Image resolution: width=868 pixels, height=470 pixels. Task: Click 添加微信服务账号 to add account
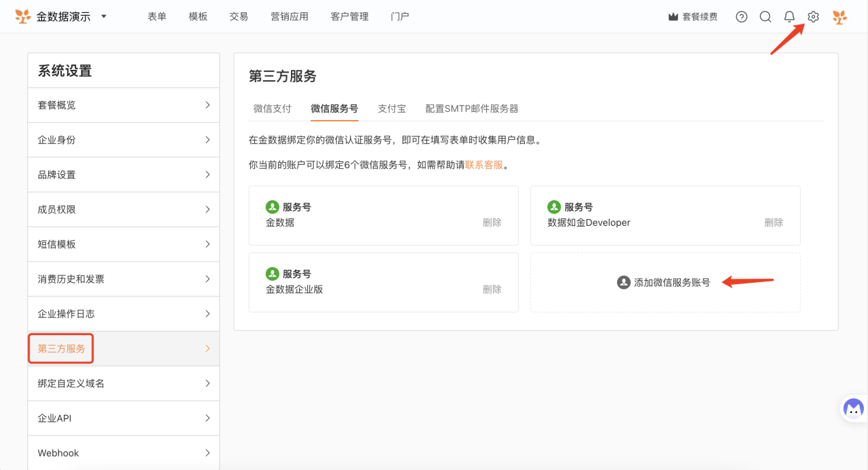click(x=672, y=282)
